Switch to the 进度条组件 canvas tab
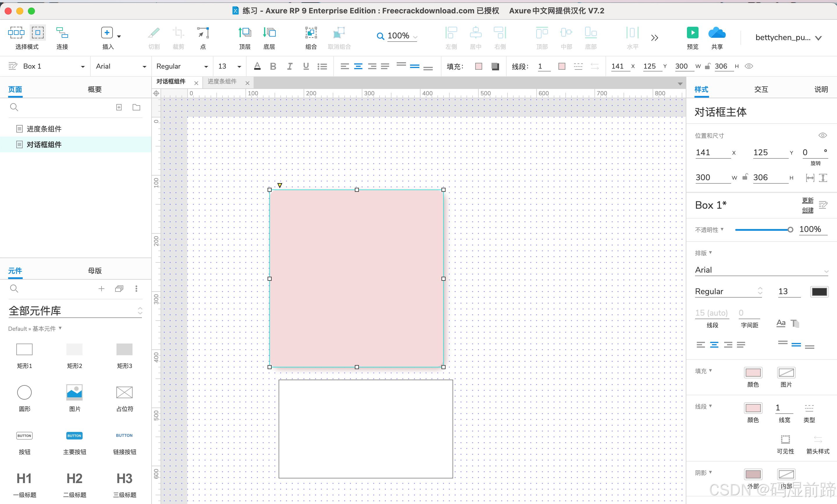This screenshot has height=504, width=837. pos(222,81)
